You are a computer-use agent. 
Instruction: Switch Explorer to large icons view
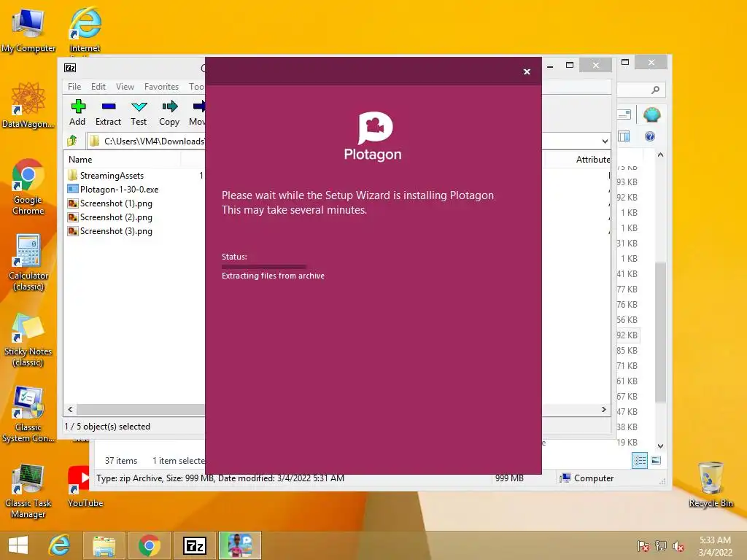[x=656, y=460]
